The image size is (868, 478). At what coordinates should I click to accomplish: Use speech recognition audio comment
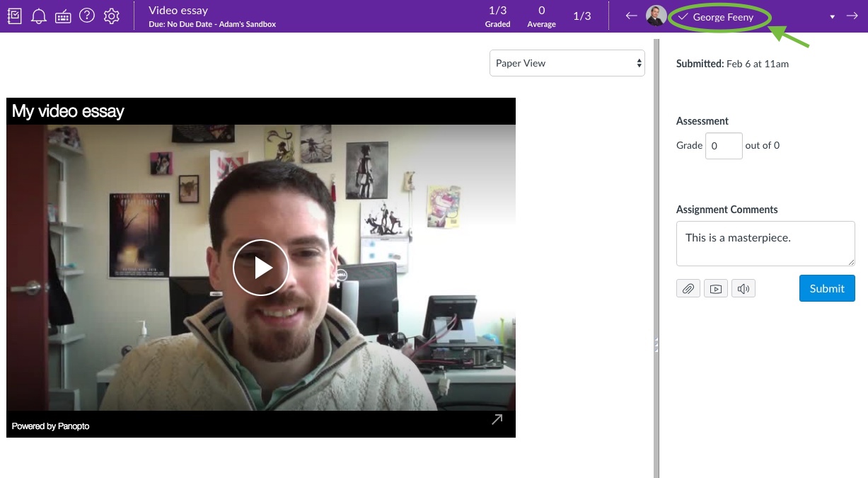tap(743, 288)
